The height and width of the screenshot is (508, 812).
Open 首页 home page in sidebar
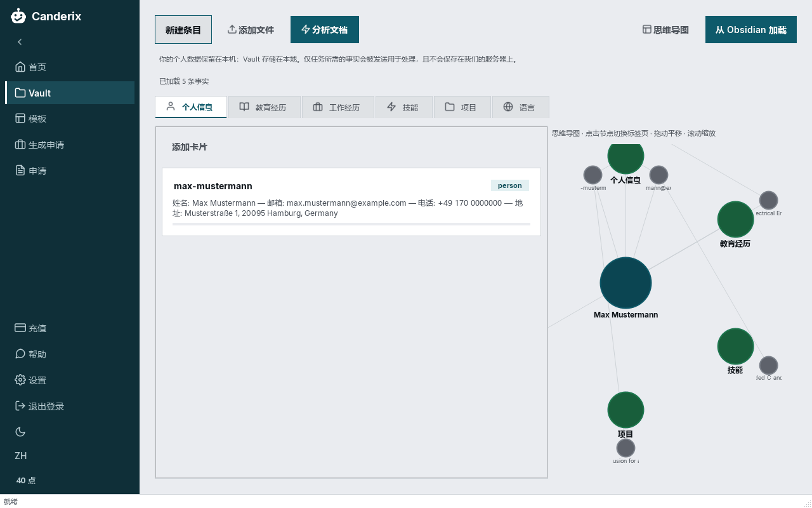point(70,67)
